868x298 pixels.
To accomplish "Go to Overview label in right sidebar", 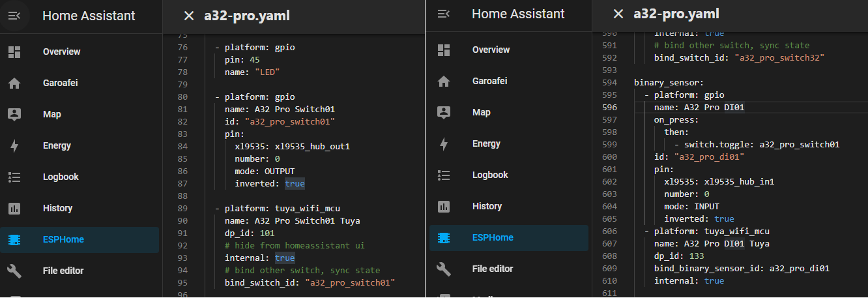I will pyautogui.click(x=491, y=50).
